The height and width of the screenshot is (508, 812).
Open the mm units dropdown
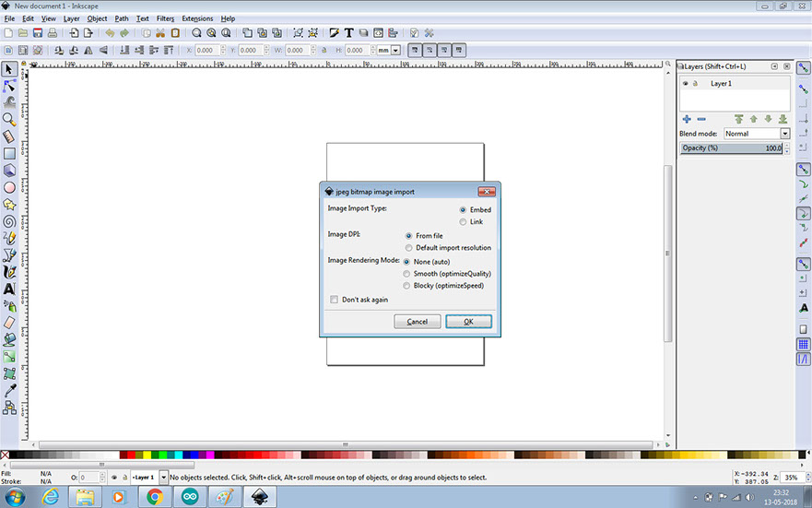[x=395, y=50]
